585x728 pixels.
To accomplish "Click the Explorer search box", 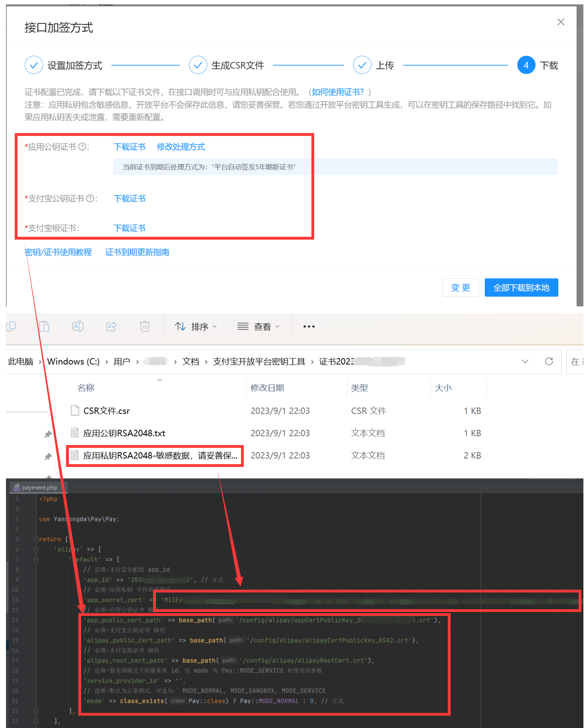I will tap(575, 362).
